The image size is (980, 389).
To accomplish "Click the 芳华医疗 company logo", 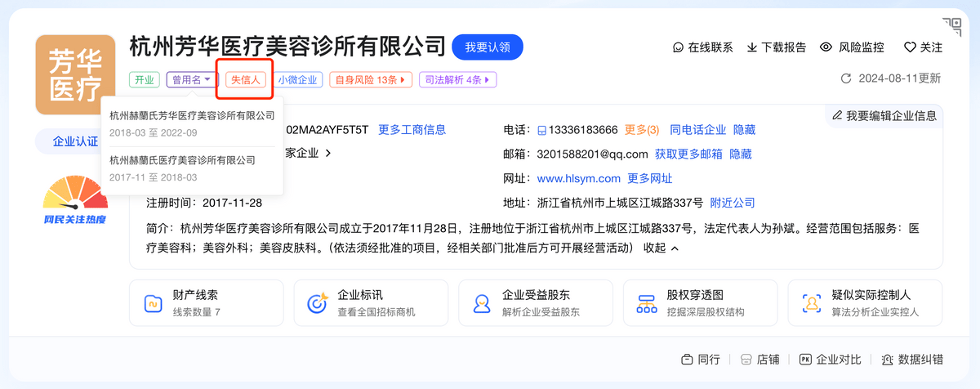I will click(x=75, y=74).
